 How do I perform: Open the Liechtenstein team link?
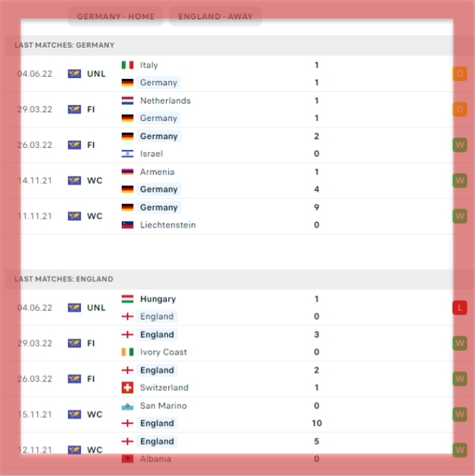[168, 225]
